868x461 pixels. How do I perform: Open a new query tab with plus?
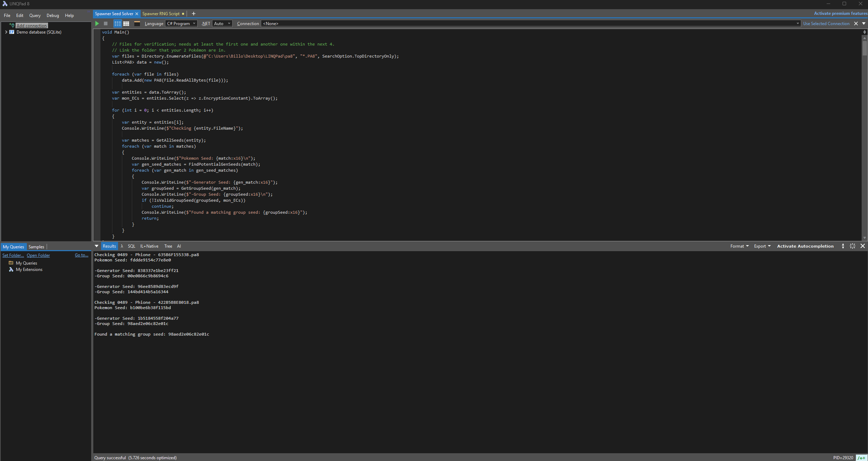pos(193,14)
